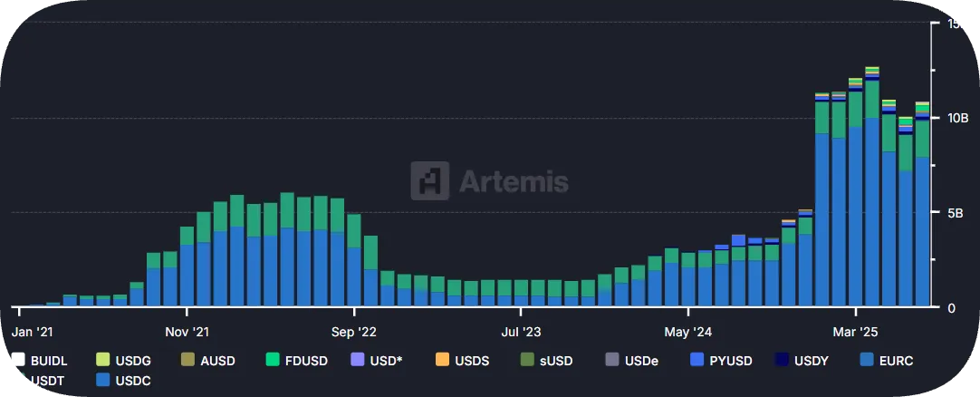Click the Nov '21 x-axis label
Screen dimensions: 980x397
point(191,332)
